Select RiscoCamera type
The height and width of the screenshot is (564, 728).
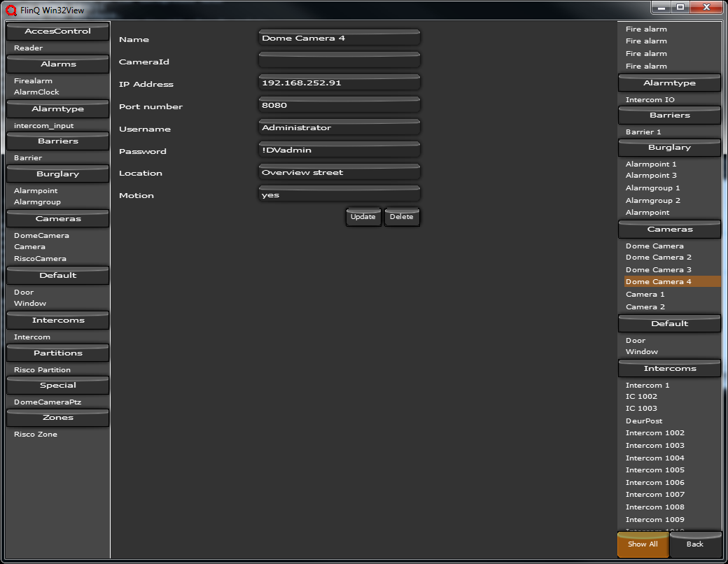point(40,258)
